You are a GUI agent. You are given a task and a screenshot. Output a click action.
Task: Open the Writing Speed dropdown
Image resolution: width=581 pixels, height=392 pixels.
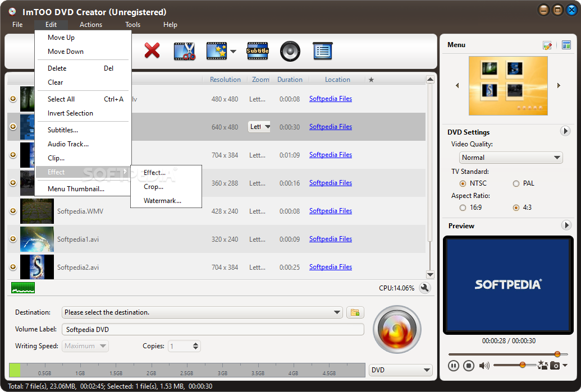[x=85, y=346]
